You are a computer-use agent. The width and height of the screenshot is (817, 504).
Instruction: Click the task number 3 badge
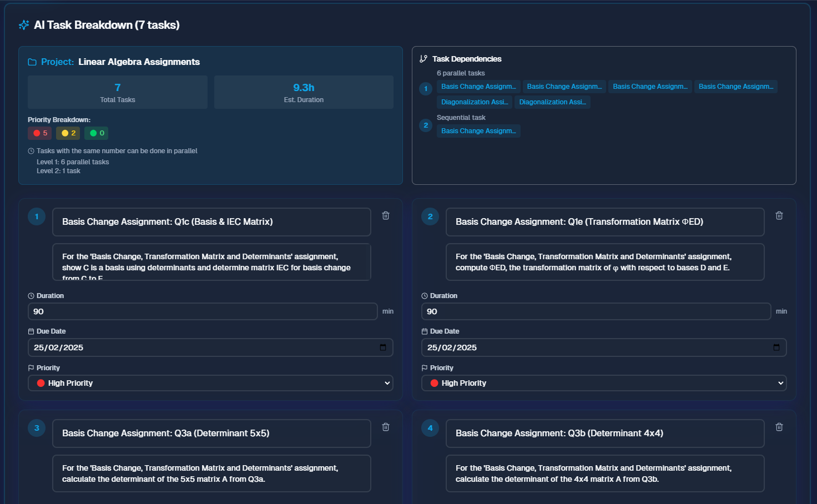click(37, 428)
